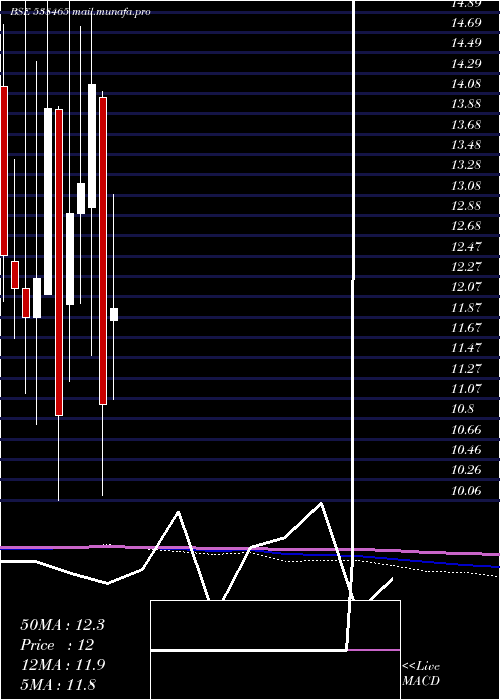Select the 13.28 price level label
The height and width of the screenshot is (700, 500).
click(466, 165)
